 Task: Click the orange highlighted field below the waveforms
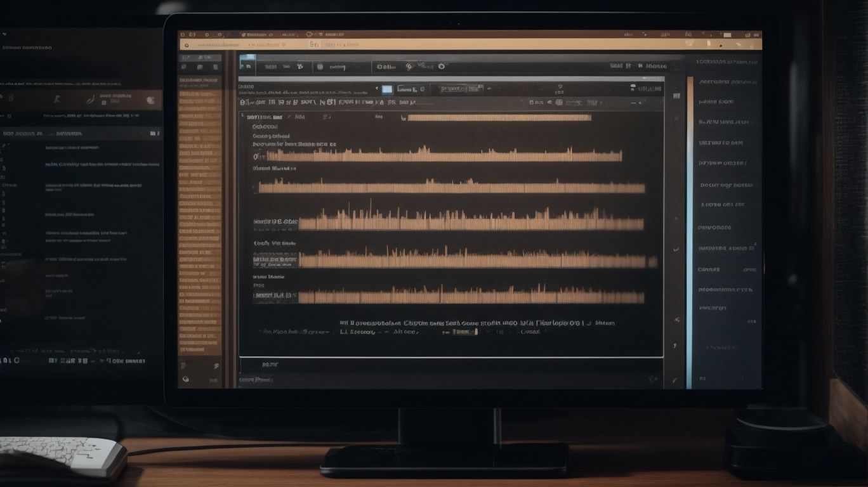pyautogui.click(x=464, y=332)
